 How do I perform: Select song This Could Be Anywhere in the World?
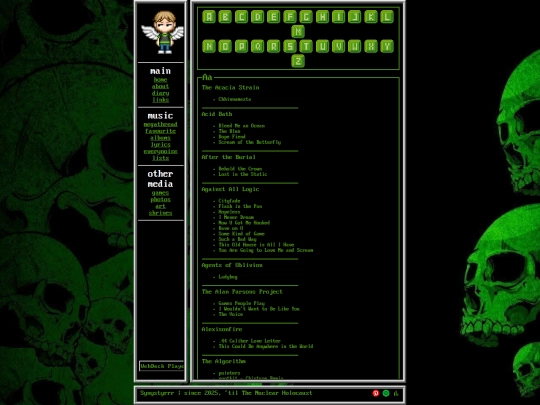click(x=266, y=346)
